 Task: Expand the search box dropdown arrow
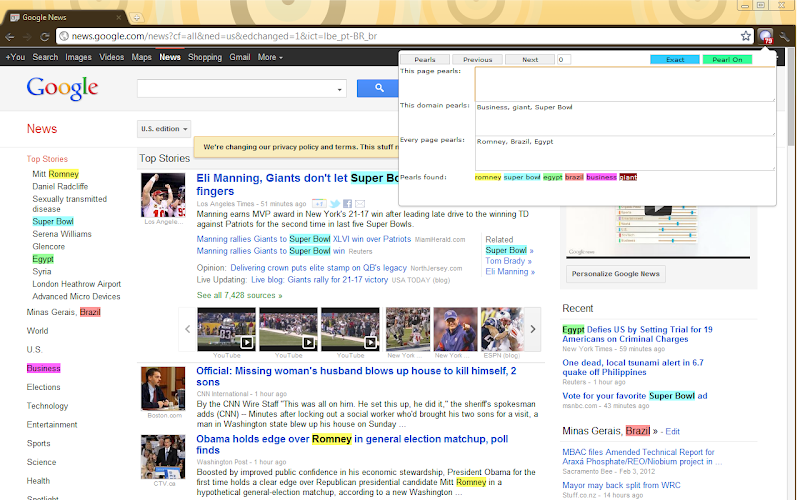339,90
